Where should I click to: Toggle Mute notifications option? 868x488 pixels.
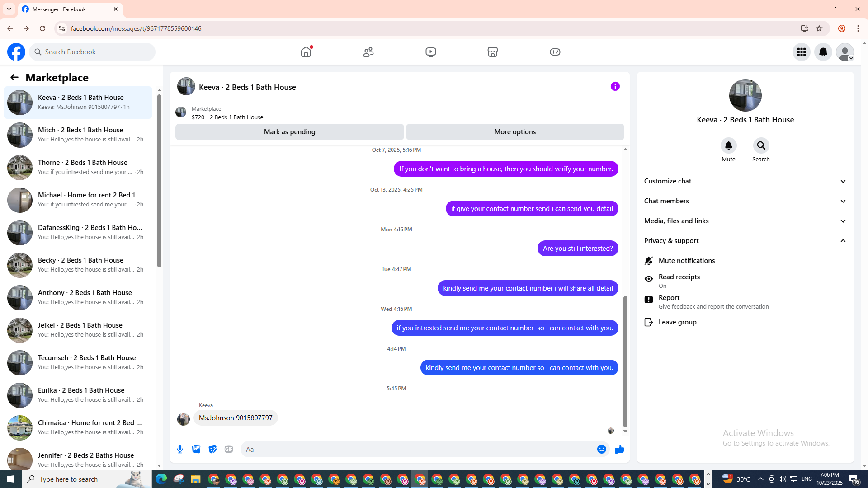point(686,260)
